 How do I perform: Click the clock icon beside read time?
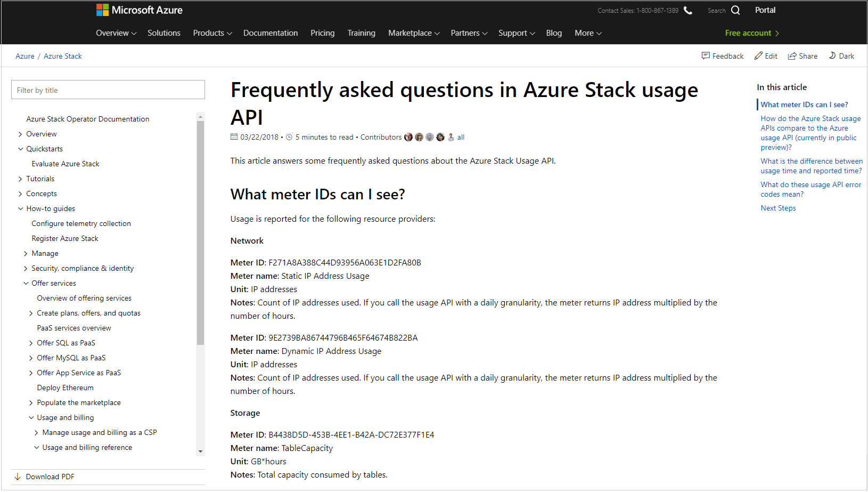tap(289, 137)
